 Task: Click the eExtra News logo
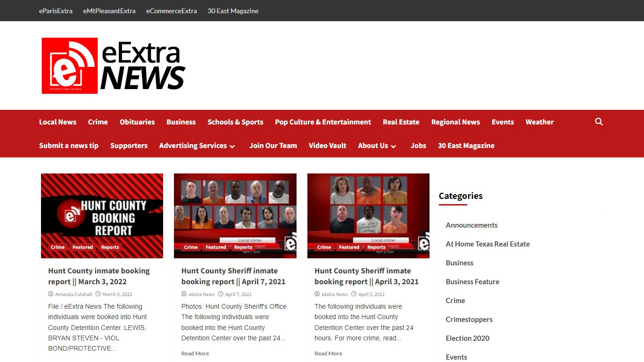pos(113,66)
